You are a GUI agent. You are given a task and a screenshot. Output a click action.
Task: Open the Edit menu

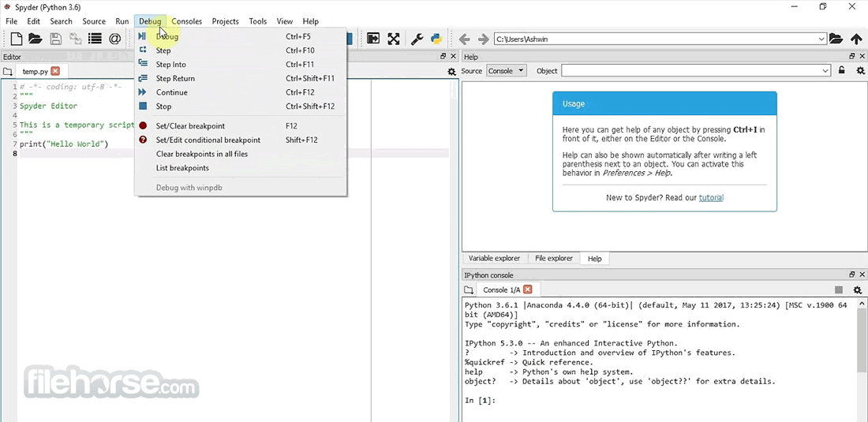tap(34, 21)
